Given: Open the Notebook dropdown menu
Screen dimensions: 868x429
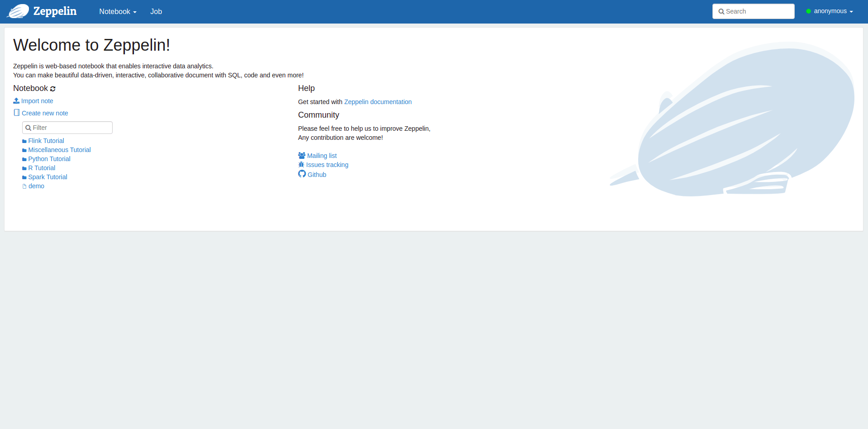Looking at the screenshot, I should (118, 12).
